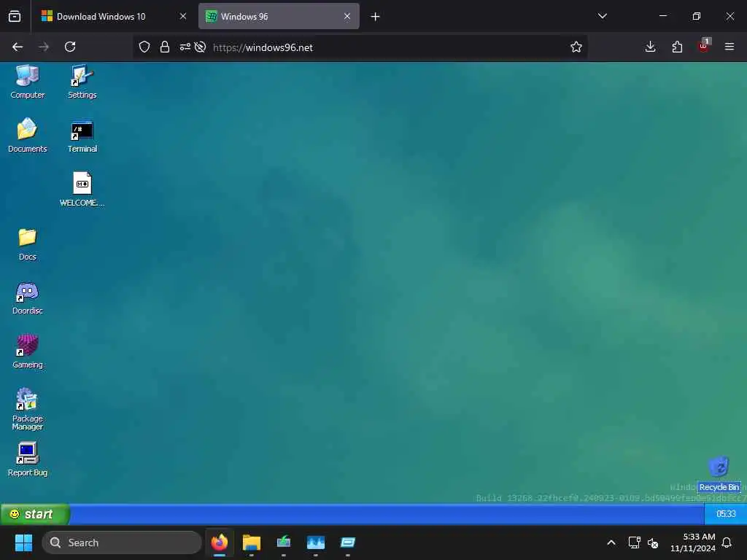Image resolution: width=747 pixels, height=560 pixels.
Task: Click the Firefox taskbar icon
Action: click(219, 542)
